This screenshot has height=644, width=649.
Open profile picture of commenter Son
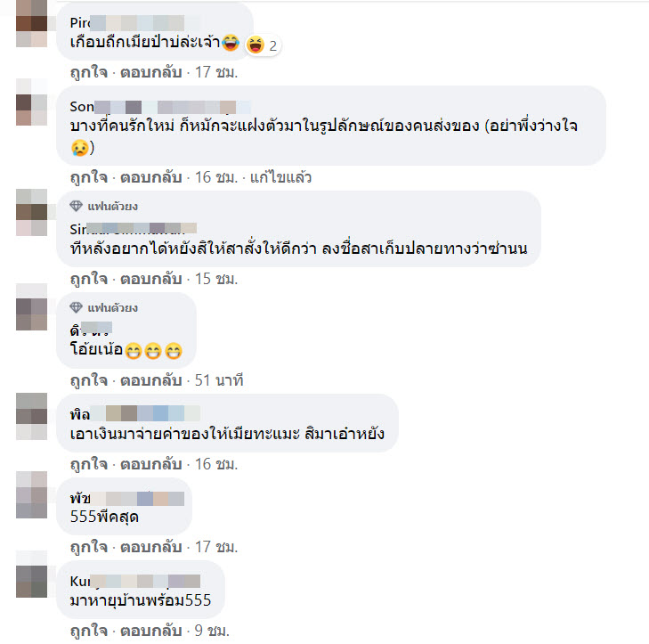[x=31, y=102]
